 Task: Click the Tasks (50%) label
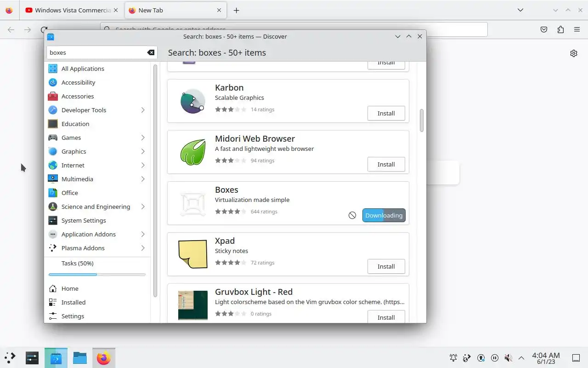(x=78, y=263)
